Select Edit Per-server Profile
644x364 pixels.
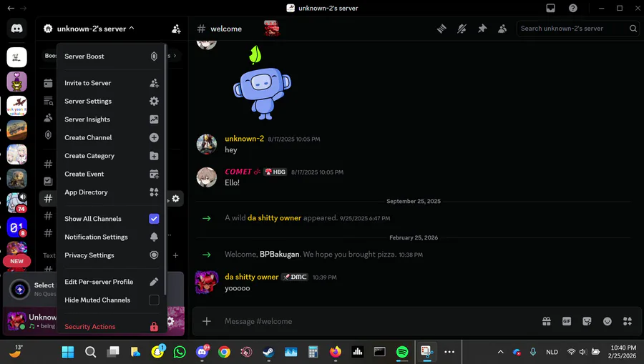112,282
